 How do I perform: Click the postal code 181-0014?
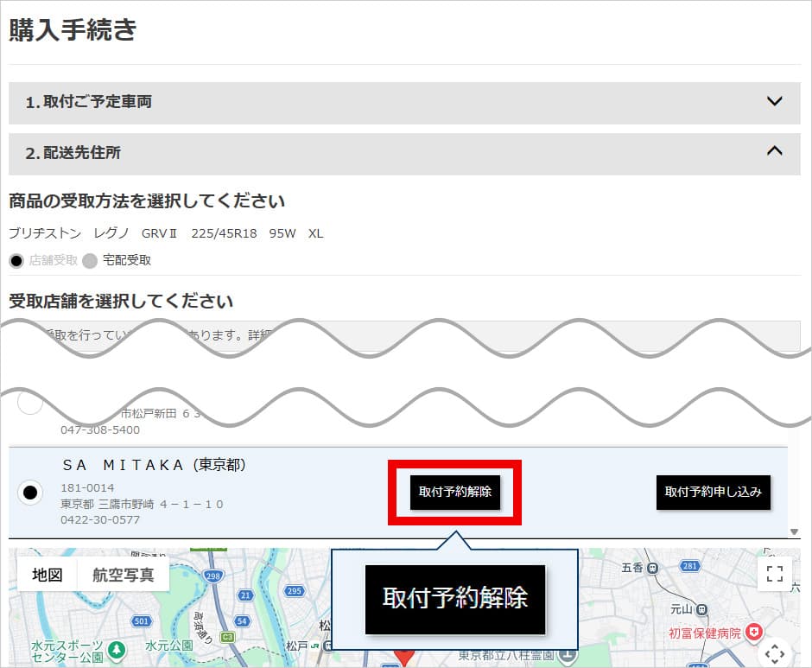click(87, 487)
